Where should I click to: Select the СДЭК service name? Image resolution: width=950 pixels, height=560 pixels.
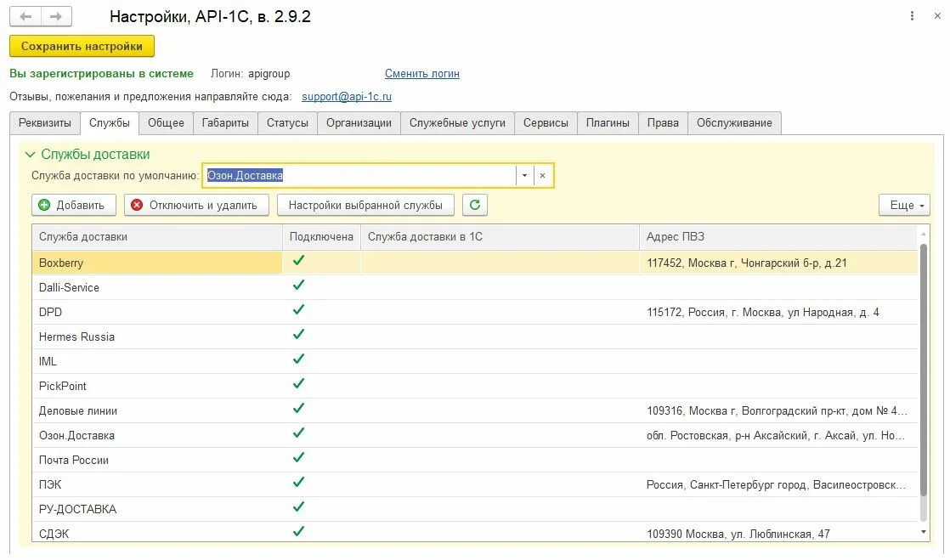(54, 534)
